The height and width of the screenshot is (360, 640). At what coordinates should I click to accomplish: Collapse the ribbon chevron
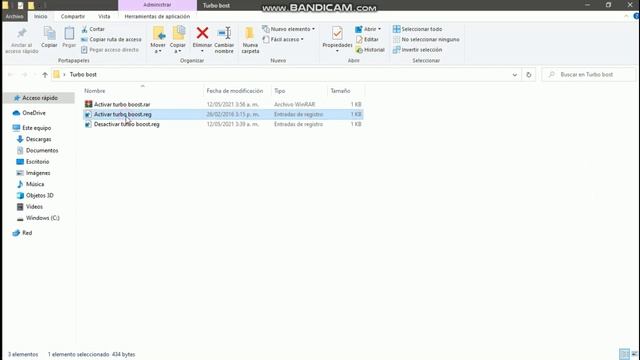pos(626,16)
